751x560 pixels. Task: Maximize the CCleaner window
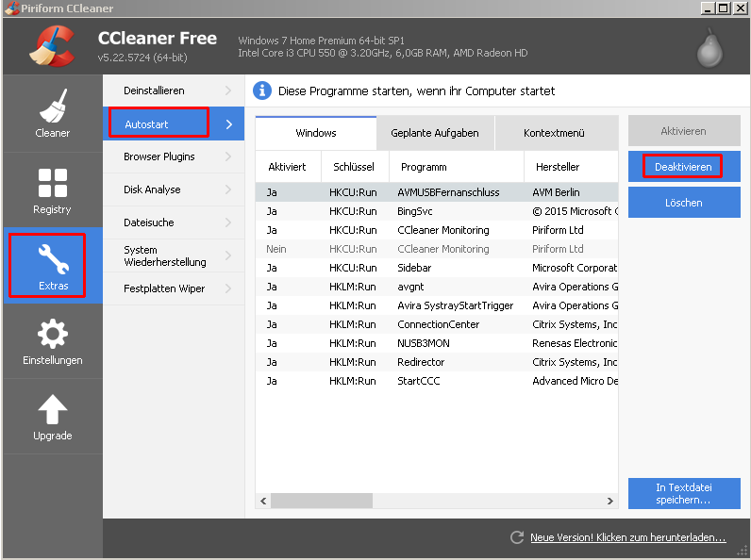[x=724, y=8]
